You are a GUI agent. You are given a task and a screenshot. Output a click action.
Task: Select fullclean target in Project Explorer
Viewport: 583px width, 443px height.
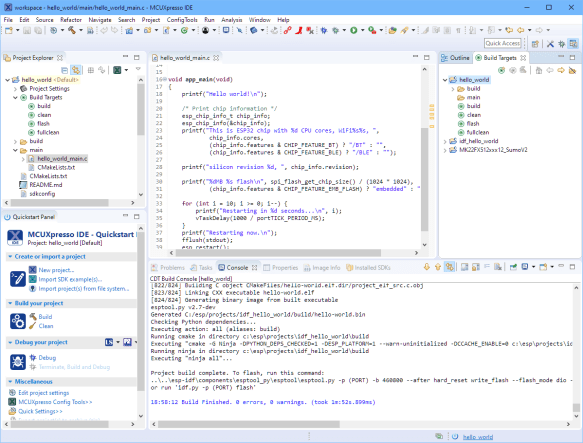pos(48,132)
